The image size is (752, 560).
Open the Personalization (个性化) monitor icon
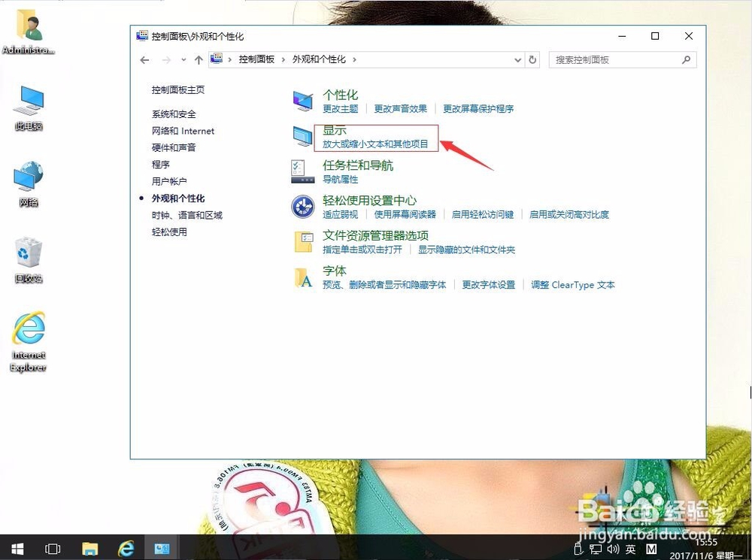pos(302,101)
